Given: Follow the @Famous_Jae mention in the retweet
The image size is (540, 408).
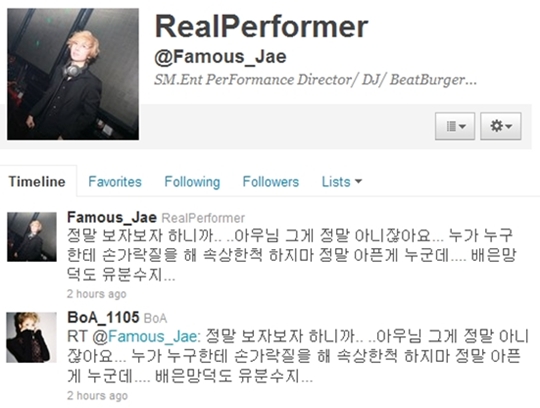Looking at the screenshot, I should coord(144,336).
